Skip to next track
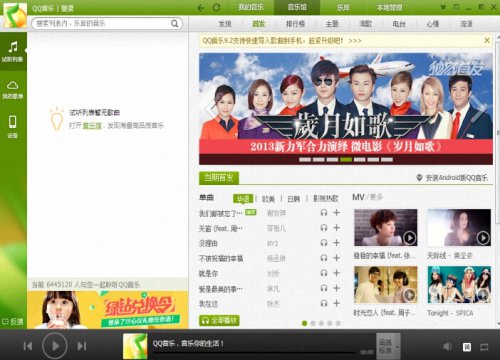Viewport: 500px width, 360px height. tap(82, 346)
